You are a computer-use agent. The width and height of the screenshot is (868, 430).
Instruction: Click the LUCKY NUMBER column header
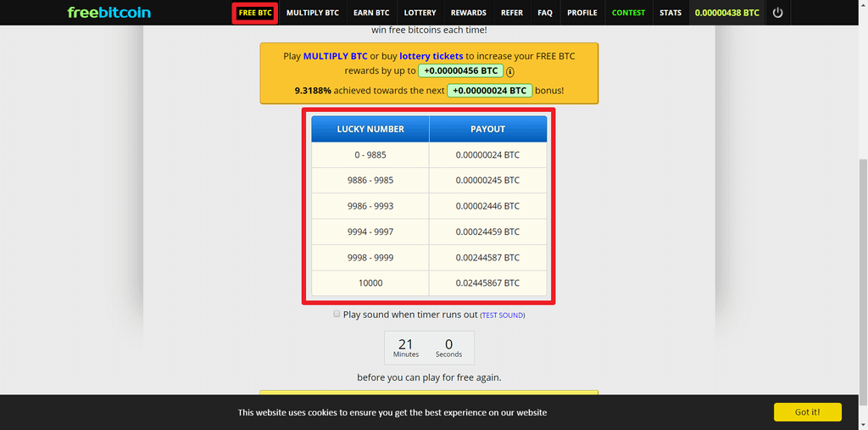click(370, 129)
